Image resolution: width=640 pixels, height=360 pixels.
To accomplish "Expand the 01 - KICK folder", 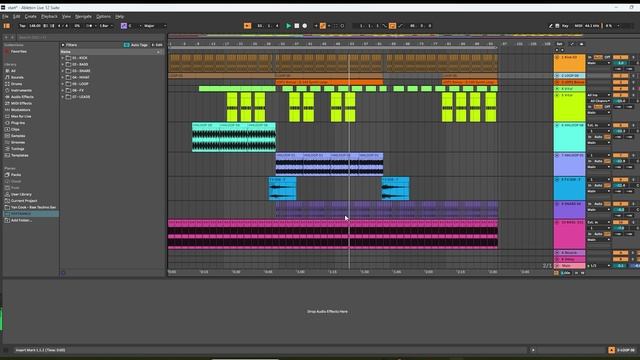I will pyautogui.click(x=63, y=58).
